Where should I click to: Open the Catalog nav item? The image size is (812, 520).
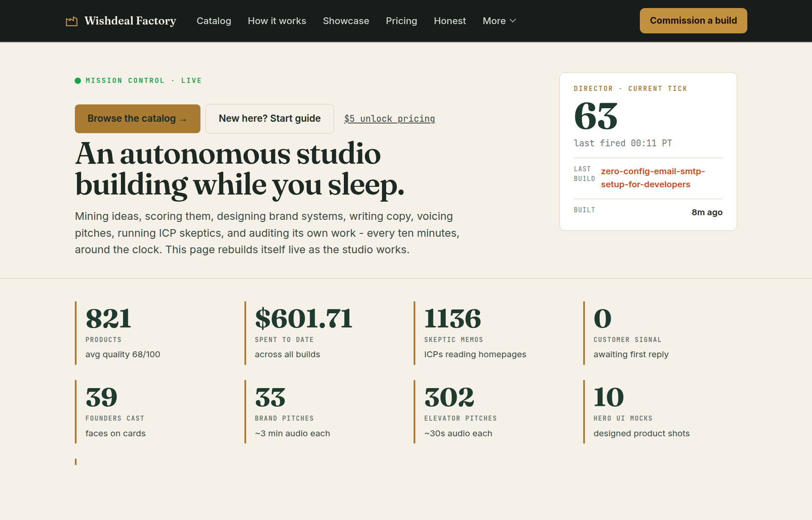pos(214,21)
